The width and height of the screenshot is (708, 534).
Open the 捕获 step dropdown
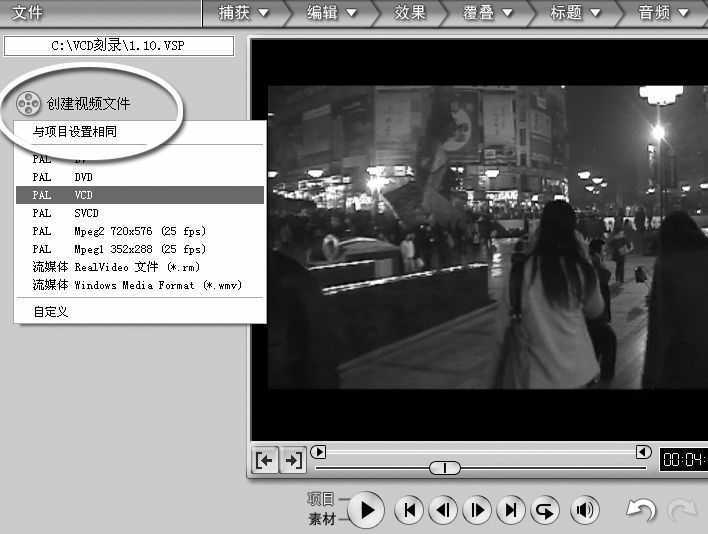coord(243,13)
